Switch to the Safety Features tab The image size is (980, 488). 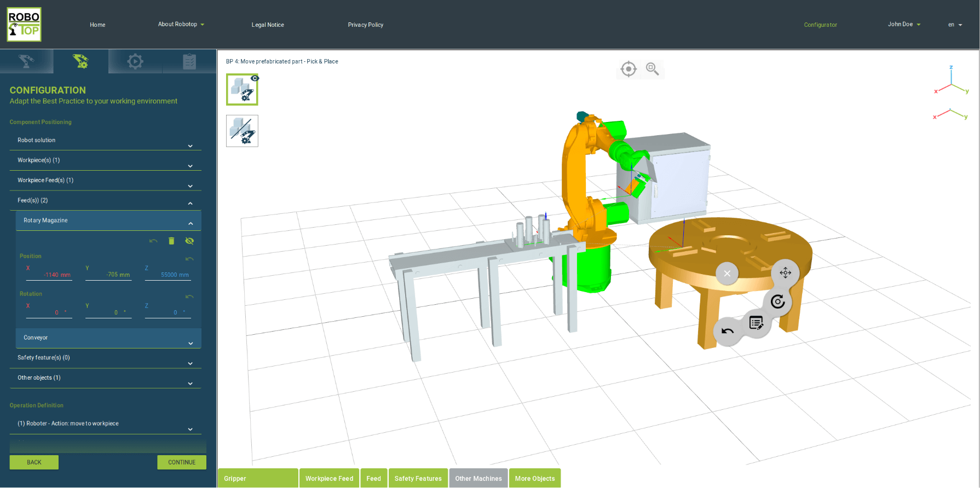(418, 478)
